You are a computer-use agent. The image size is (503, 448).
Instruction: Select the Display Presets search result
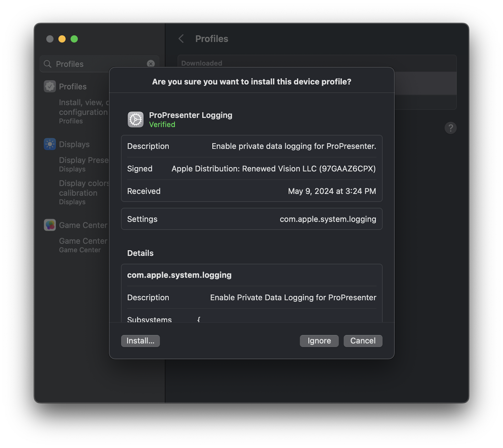pyautogui.click(x=84, y=164)
